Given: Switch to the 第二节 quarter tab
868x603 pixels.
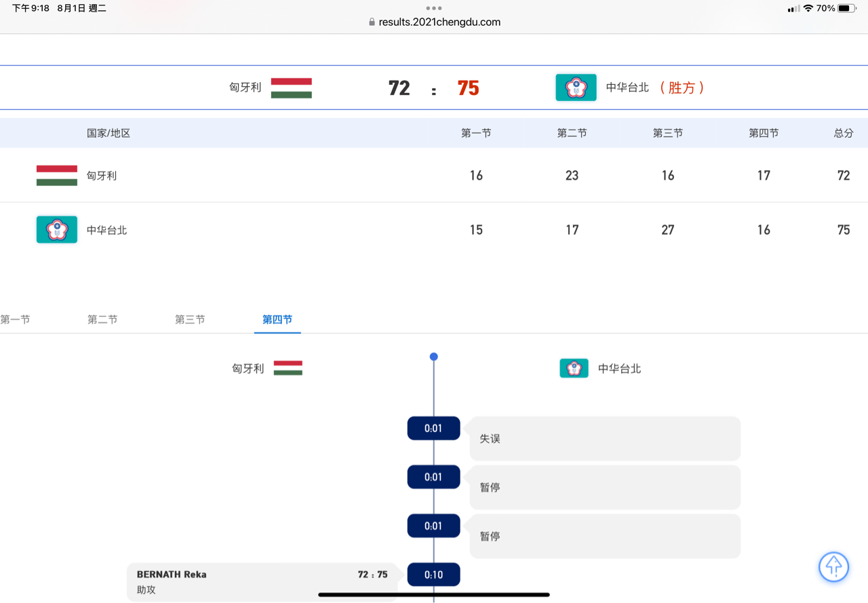Looking at the screenshot, I should tap(102, 319).
